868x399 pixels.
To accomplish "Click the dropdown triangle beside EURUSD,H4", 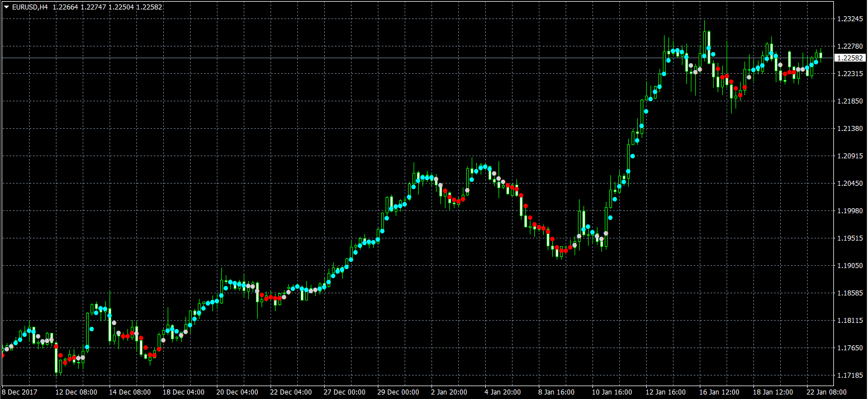I will click(x=6, y=7).
